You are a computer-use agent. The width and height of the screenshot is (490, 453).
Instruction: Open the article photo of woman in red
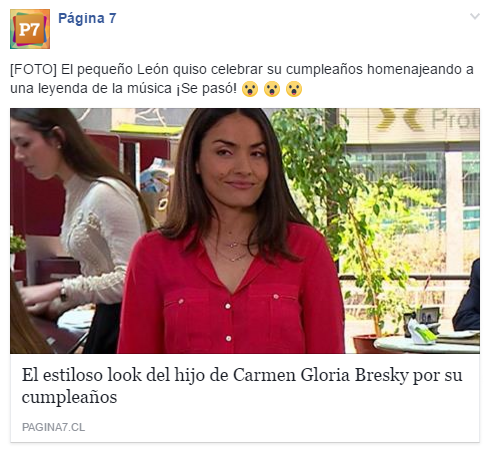pyautogui.click(x=245, y=231)
